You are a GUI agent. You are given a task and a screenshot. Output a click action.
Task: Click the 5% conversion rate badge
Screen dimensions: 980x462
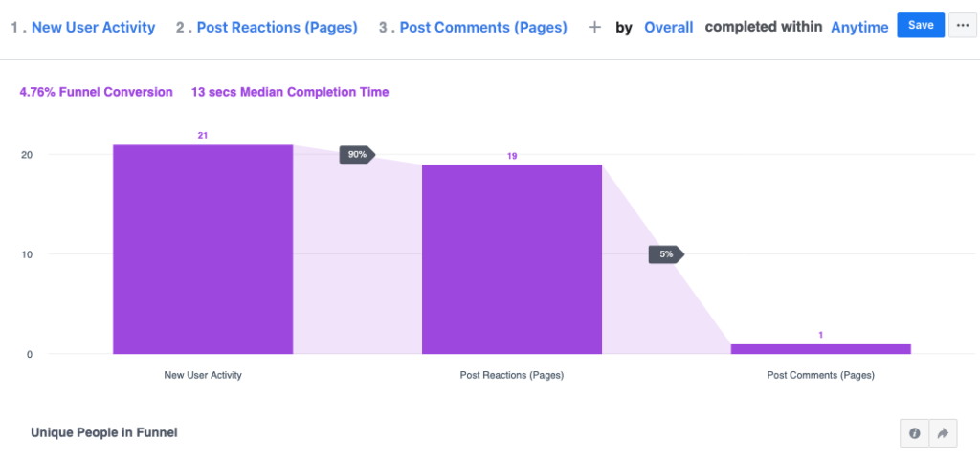pyautogui.click(x=666, y=254)
